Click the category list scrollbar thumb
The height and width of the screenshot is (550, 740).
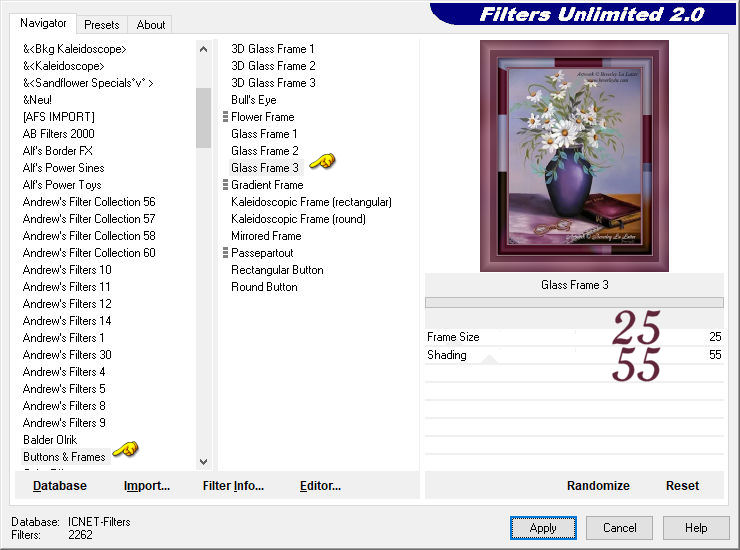pyautogui.click(x=203, y=118)
